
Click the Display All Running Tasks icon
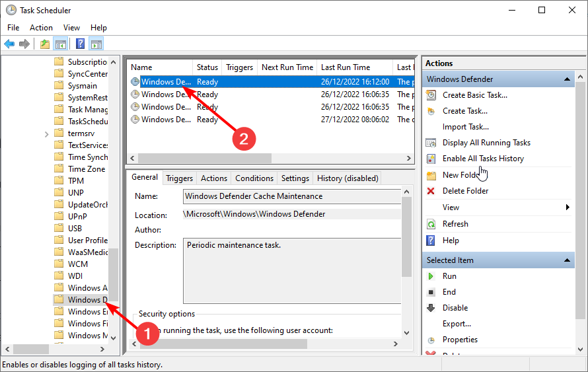[431, 143]
